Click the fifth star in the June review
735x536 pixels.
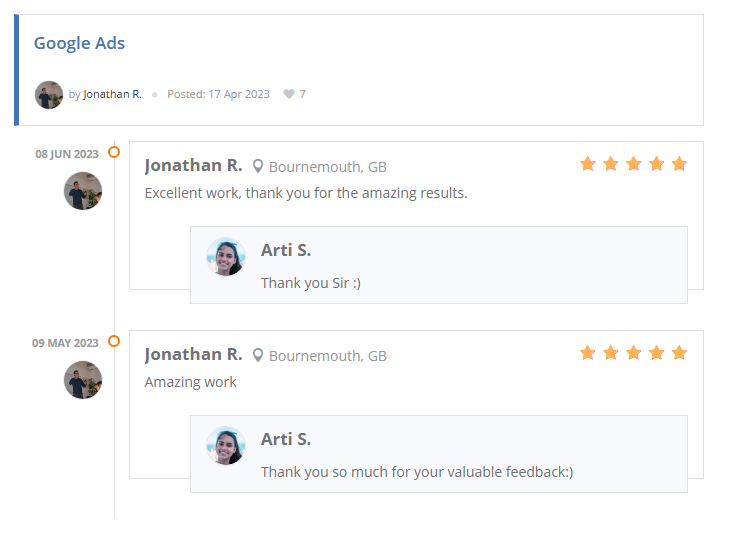click(x=679, y=164)
